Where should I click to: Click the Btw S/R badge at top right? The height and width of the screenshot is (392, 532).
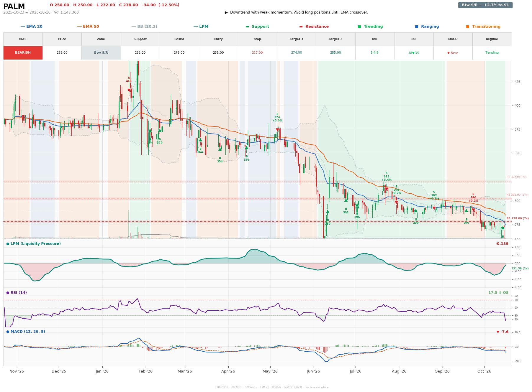pos(485,5)
